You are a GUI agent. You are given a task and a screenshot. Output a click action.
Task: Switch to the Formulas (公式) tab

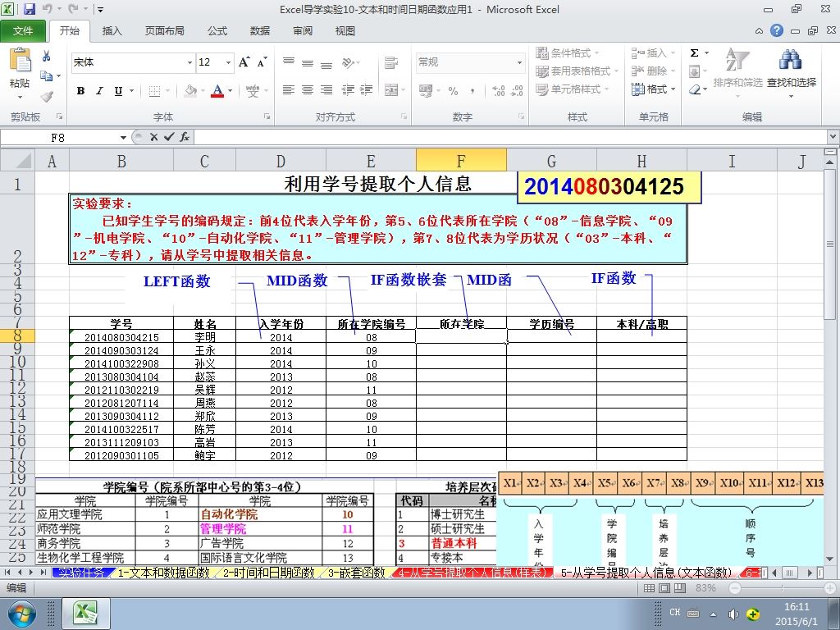tap(217, 31)
